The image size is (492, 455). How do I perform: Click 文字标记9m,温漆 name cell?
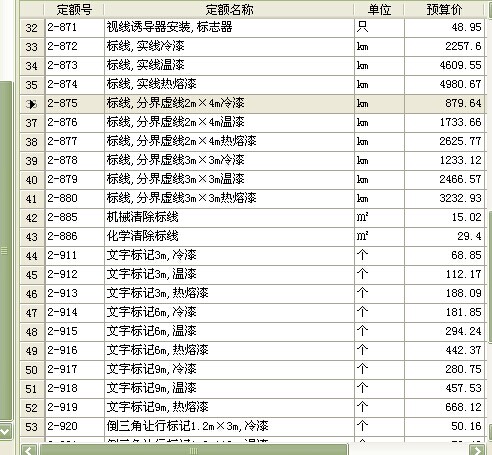(229, 389)
